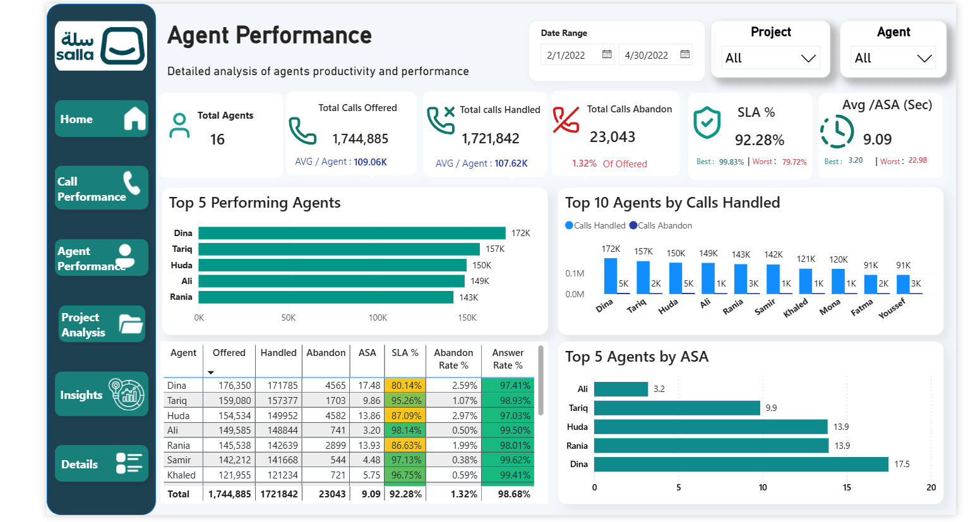Click the agent table vertical scrollbar
Viewport: 980px width, 522px height.
pyautogui.click(x=541, y=380)
